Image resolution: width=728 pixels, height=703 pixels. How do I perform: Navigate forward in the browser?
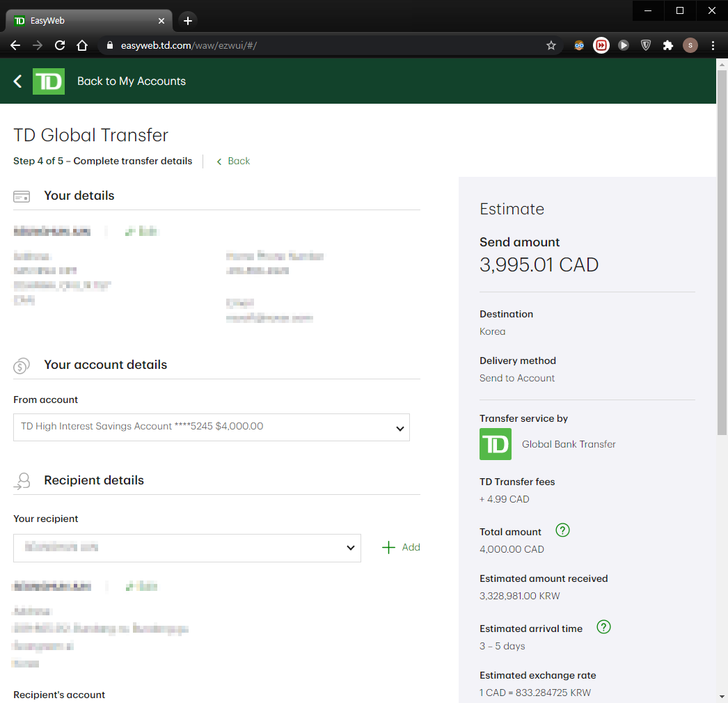[x=38, y=45]
